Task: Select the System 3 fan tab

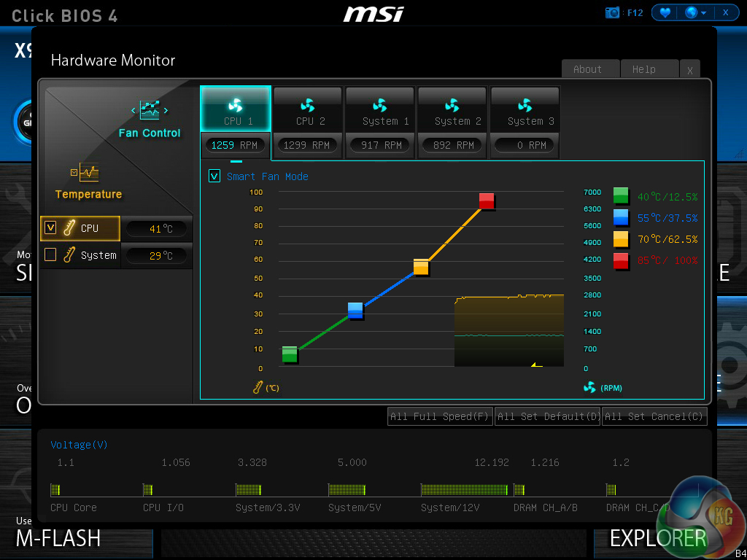Action: click(525, 109)
